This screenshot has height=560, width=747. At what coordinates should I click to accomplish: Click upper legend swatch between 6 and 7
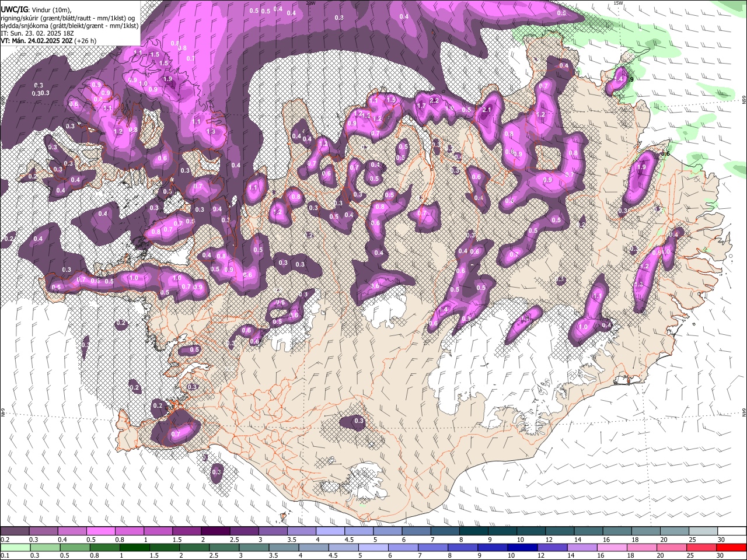tap(416, 531)
